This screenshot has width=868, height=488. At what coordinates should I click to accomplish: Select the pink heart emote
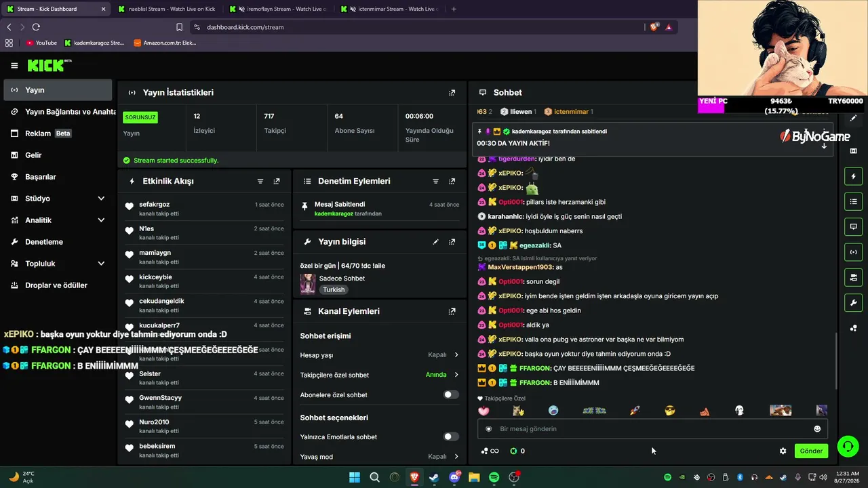(x=484, y=411)
